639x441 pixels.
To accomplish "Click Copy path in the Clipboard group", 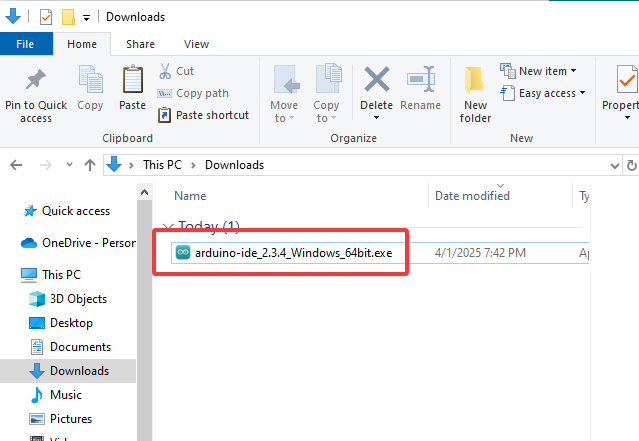I will click(x=193, y=93).
